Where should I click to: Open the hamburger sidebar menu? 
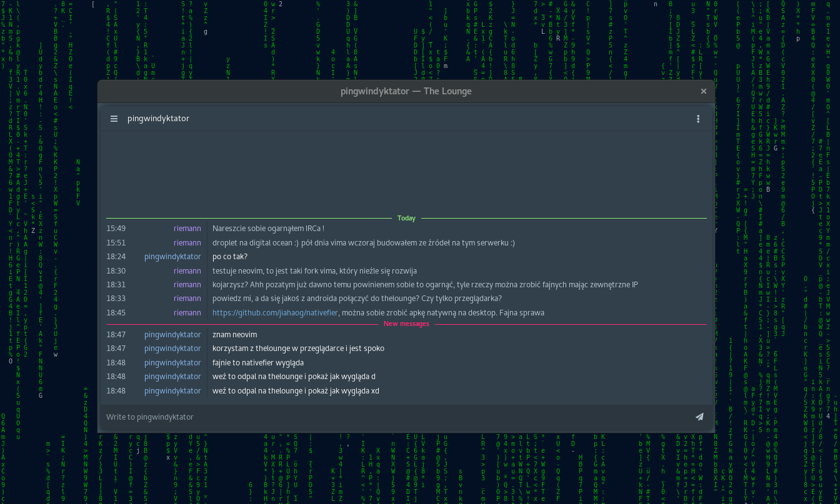click(x=114, y=119)
